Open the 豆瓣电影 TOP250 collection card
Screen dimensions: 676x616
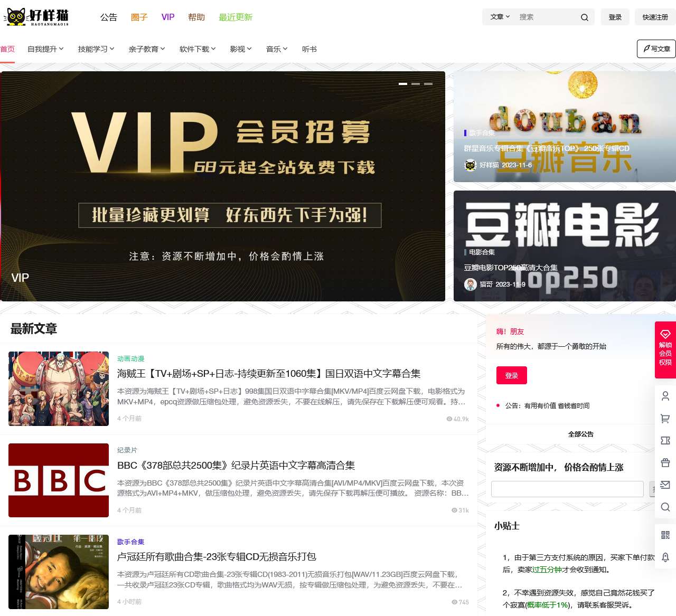tap(565, 246)
